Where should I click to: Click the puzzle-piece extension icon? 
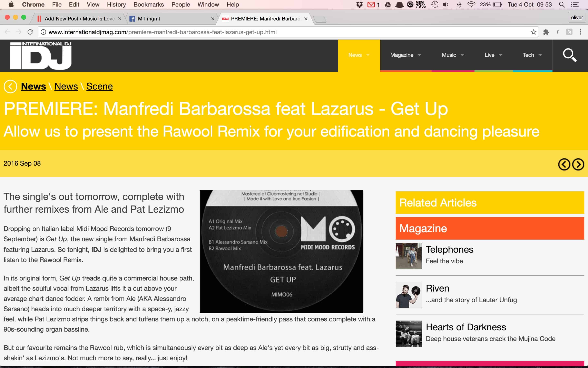click(546, 32)
